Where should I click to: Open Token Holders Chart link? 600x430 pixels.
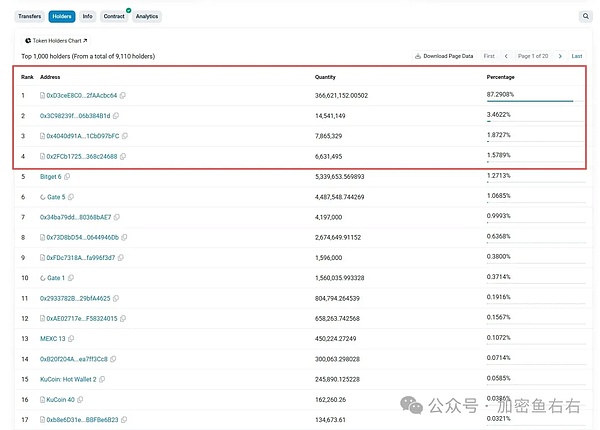pyautogui.click(x=62, y=40)
